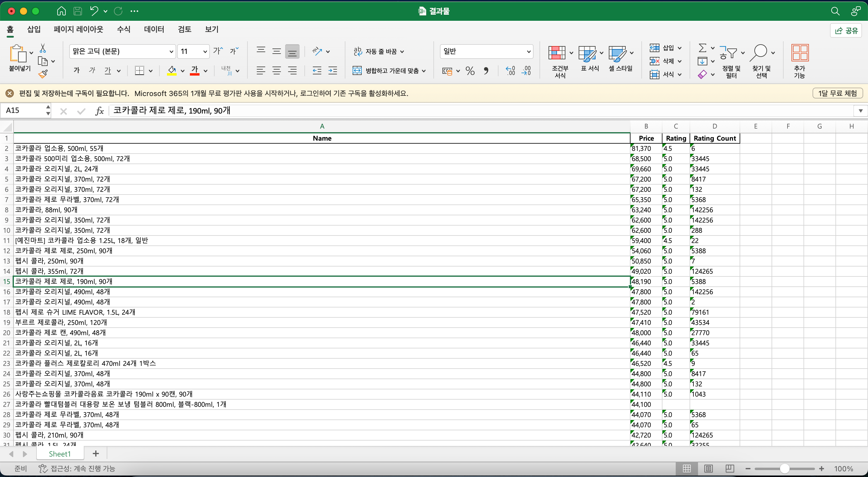868x477 pixels.
Task: Open the number format dropdown
Action: pos(528,51)
